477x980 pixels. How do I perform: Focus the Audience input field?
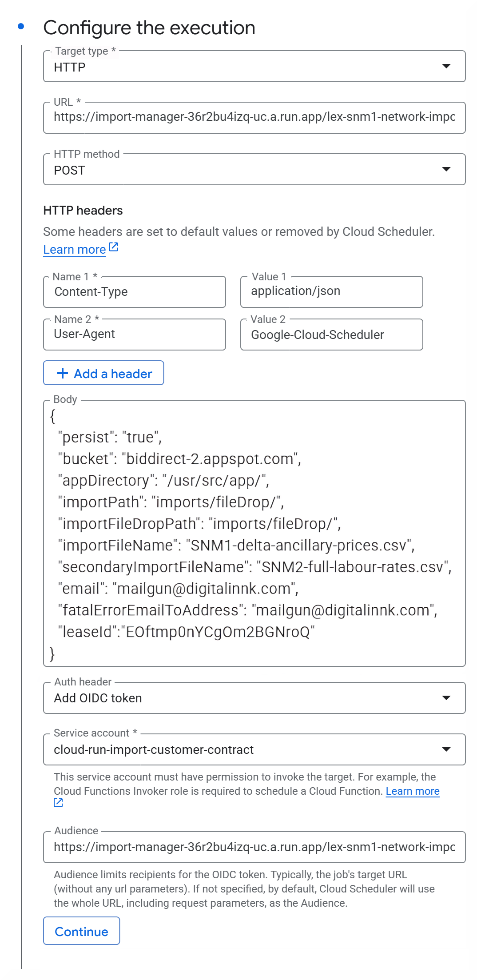point(254,847)
